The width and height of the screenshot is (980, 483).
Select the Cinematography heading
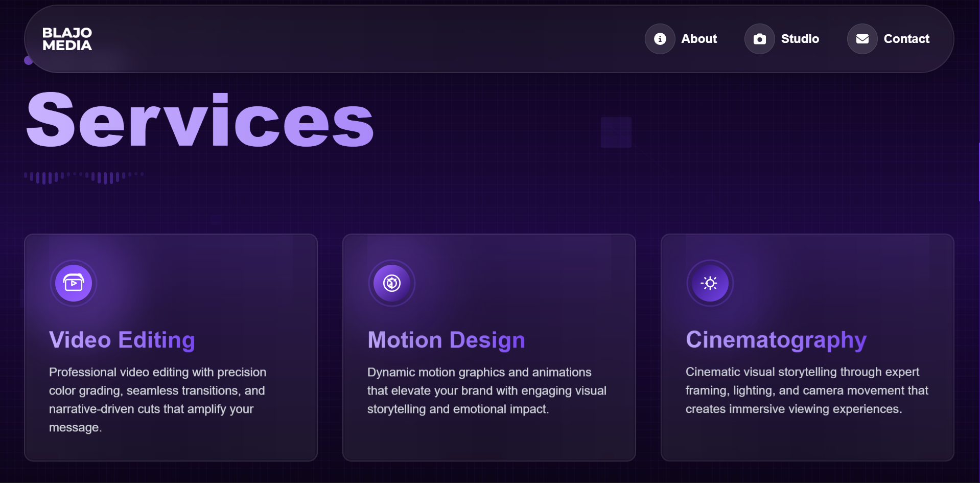[x=776, y=340]
